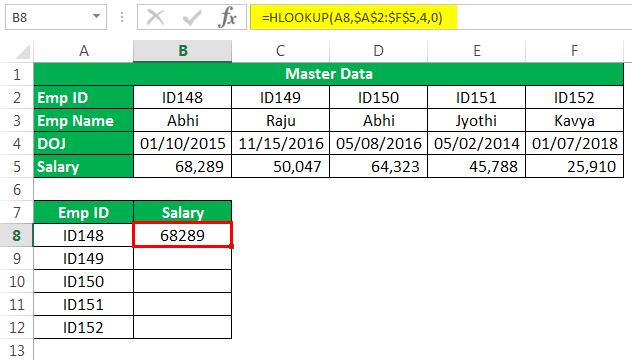Select the date 01/07/2018 cell
This screenshot has height=360, width=632.
574,143
